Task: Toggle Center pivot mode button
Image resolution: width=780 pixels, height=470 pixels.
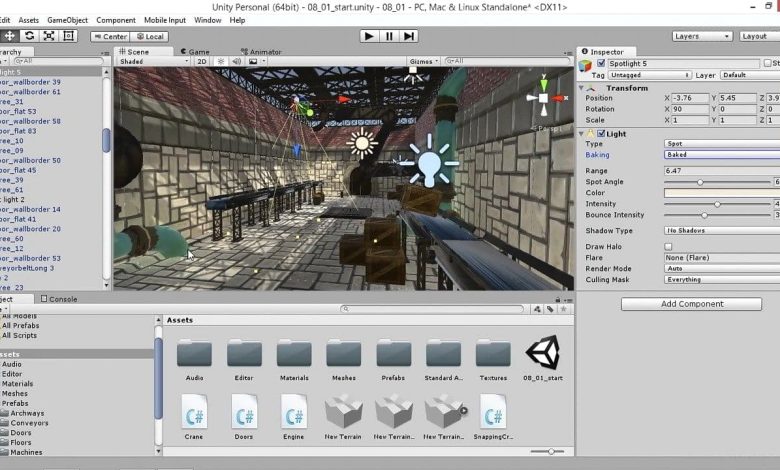Action: coord(110,36)
